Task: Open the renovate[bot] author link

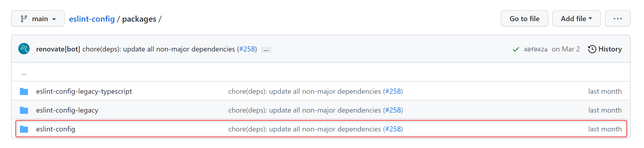Action: (x=58, y=49)
